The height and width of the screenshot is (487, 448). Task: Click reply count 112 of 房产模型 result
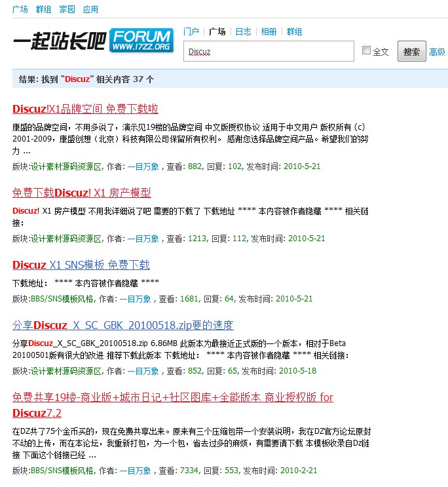coord(239,239)
